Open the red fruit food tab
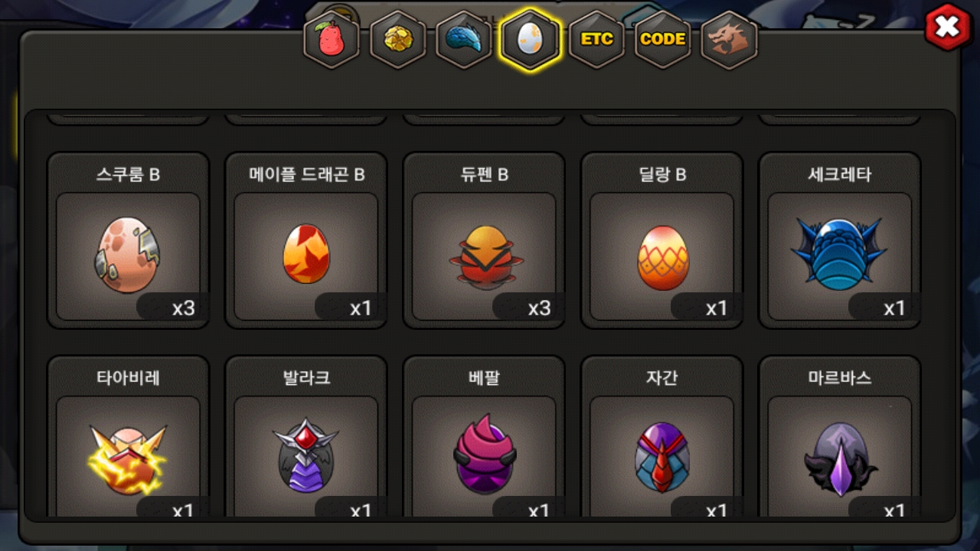 click(x=332, y=41)
